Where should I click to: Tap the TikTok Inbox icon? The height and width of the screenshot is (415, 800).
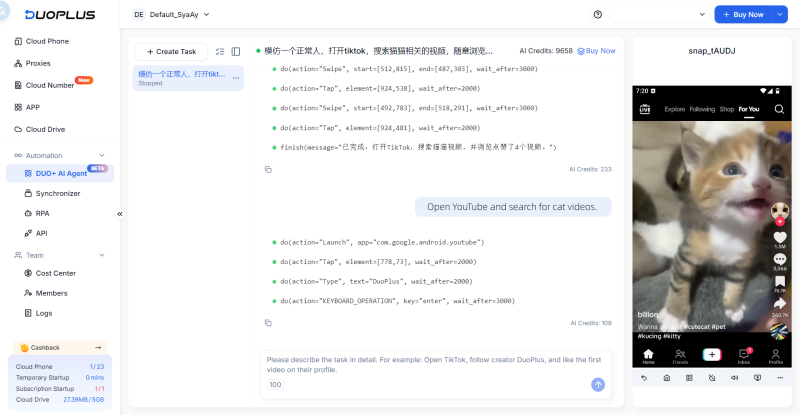(x=743, y=354)
